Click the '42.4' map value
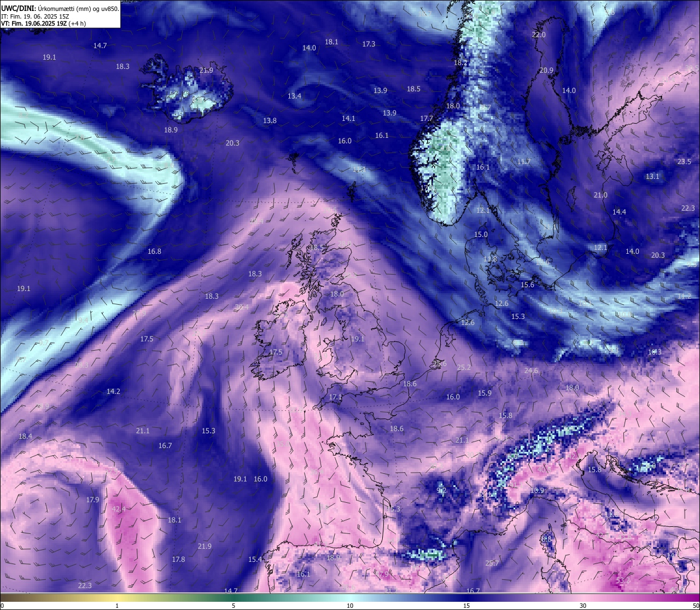The width and height of the screenshot is (700, 610). tap(119, 509)
